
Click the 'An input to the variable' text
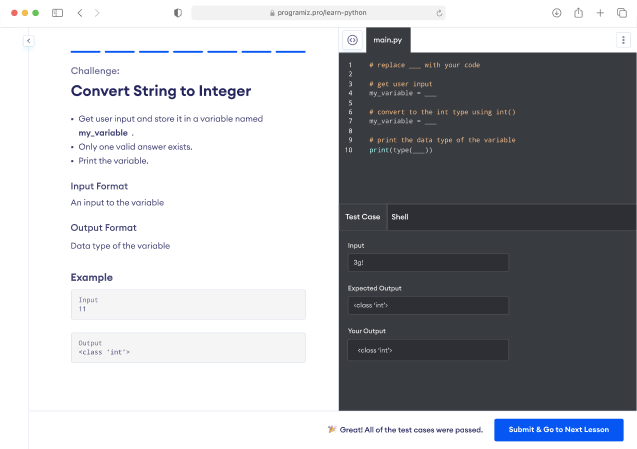tap(117, 202)
